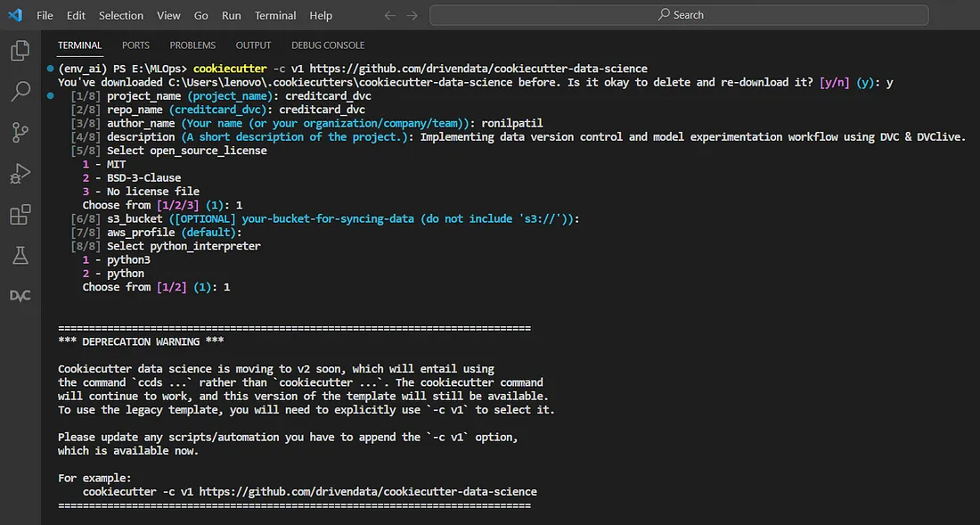Go forward using the right arrow
Screen dimensions: 980x525
(412, 16)
